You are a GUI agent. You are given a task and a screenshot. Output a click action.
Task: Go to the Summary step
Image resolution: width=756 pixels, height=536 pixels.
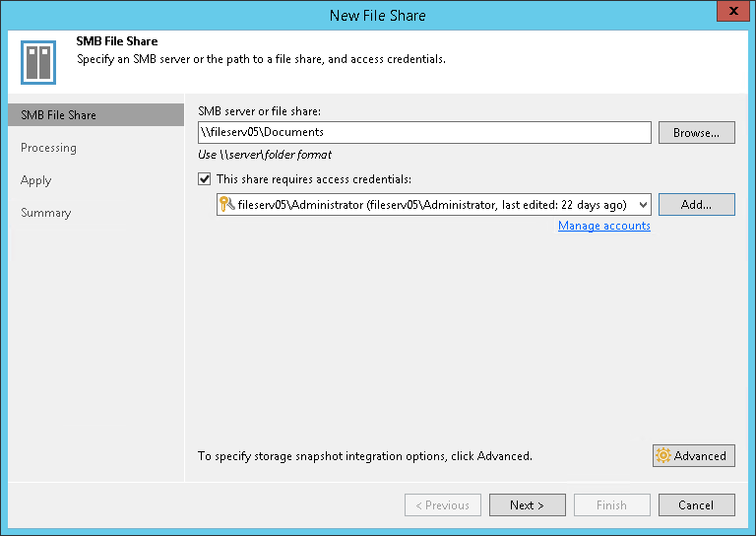[46, 213]
